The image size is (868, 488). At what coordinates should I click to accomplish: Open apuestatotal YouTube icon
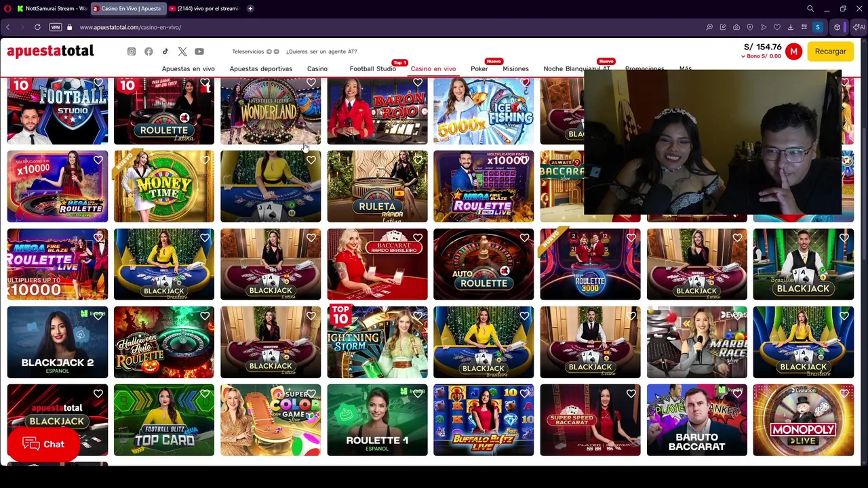pos(199,52)
